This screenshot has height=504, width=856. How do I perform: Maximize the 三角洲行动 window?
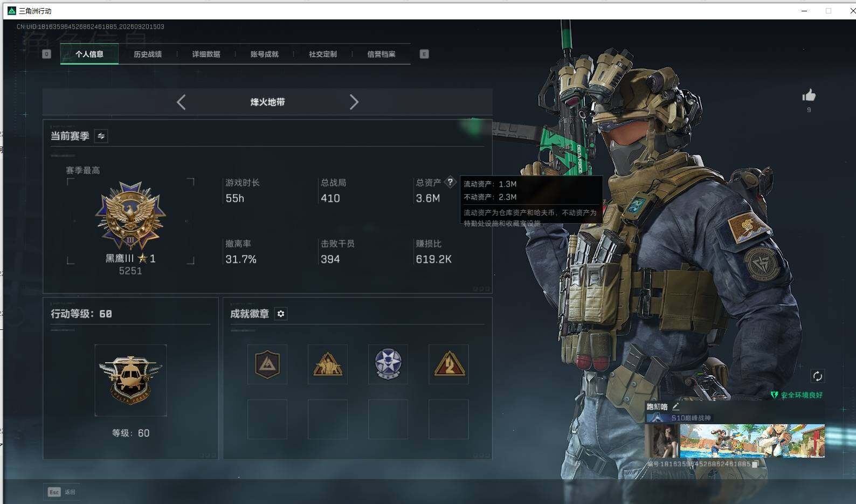point(829,11)
